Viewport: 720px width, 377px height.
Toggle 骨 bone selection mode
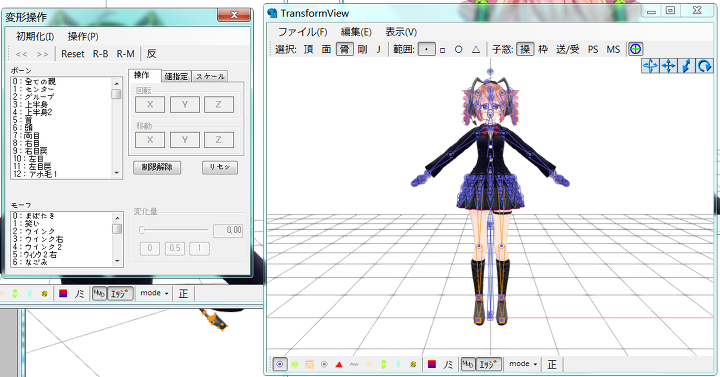tap(344, 49)
